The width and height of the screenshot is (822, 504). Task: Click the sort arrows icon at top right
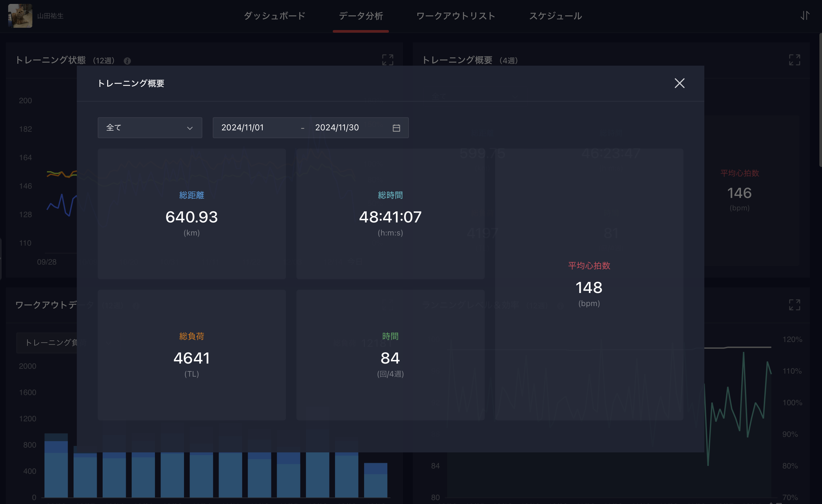click(x=805, y=16)
